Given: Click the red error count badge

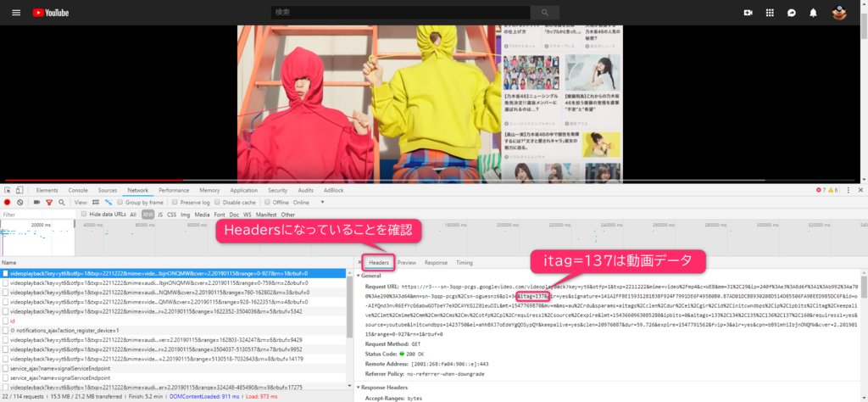Looking at the screenshot, I should (x=821, y=190).
